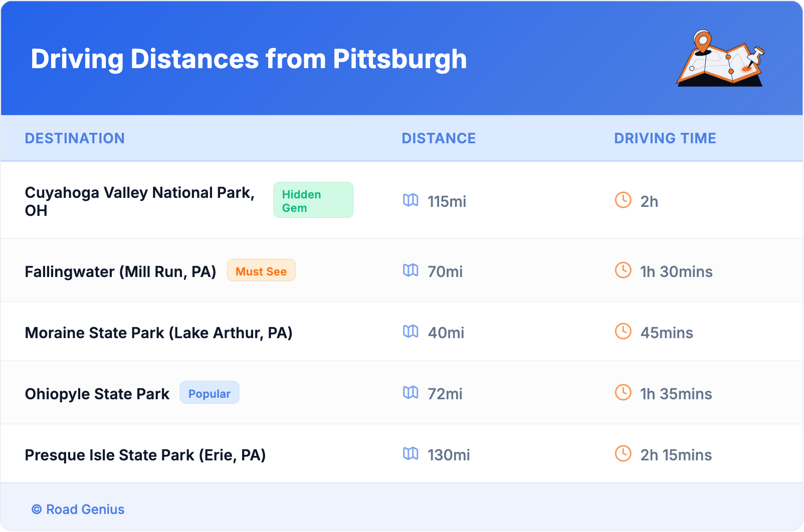Image resolution: width=804 pixels, height=532 pixels.
Task: Click the clock icon next to 2h
Action: click(x=623, y=200)
